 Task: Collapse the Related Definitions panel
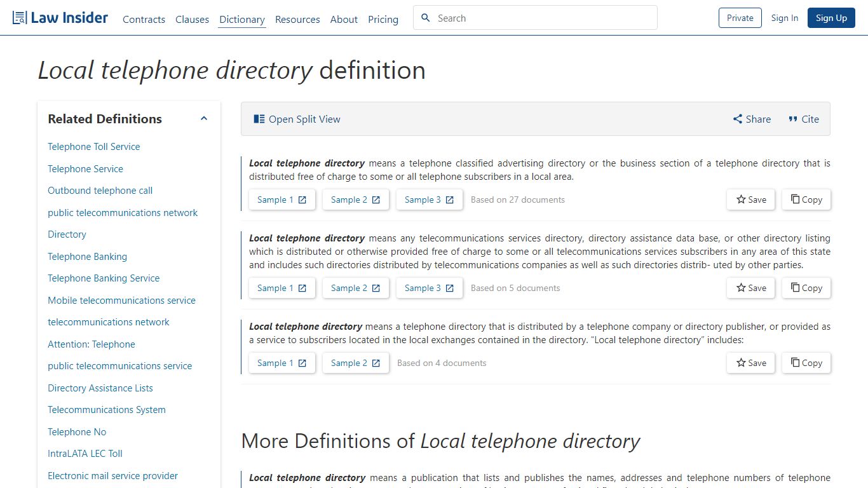tap(204, 118)
